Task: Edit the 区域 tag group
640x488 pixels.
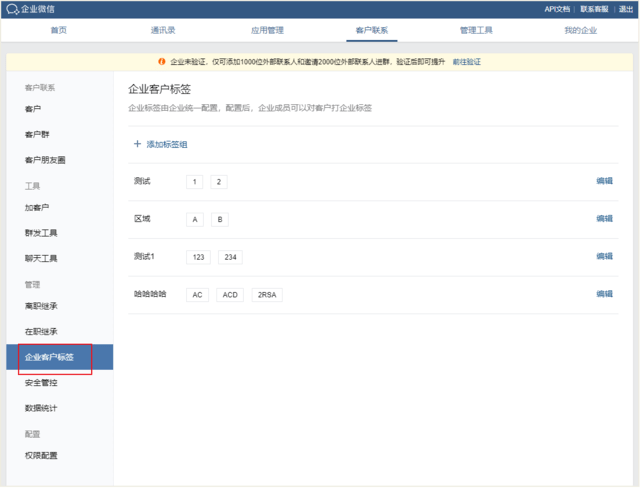Action: pos(604,219)
